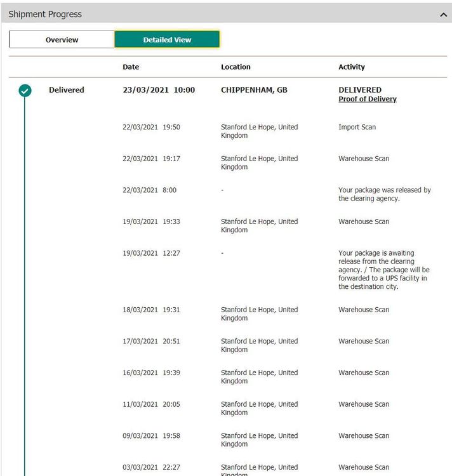Click the uppercase DELIVERED activity text
Image resolution: width=452 pixels, height=476 pixels.
click(360, 90)
